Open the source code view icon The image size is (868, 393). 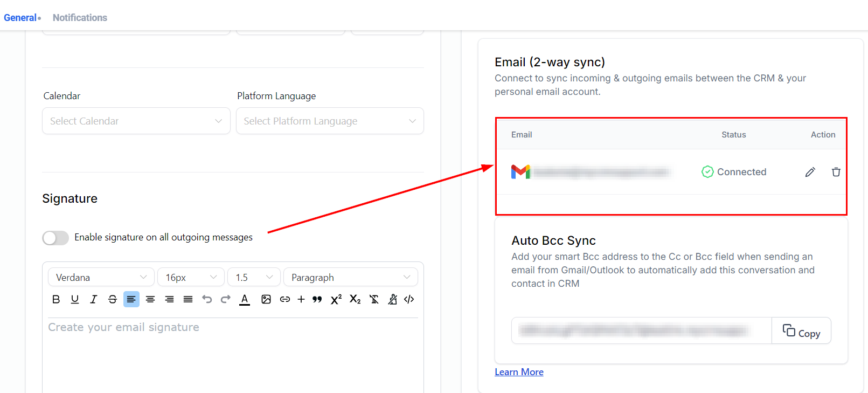[409, 299]
